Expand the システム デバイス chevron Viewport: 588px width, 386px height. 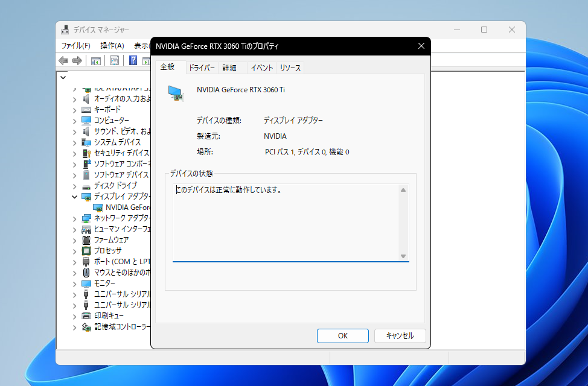point(75,143)
